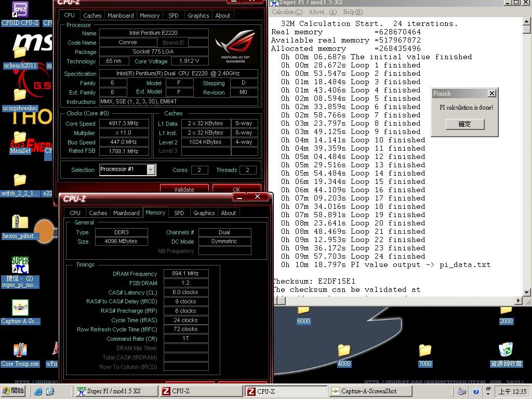Click the PI value output pi_data.txt line
The height and width of the screenshot is (399, 532).
[385, 264]
